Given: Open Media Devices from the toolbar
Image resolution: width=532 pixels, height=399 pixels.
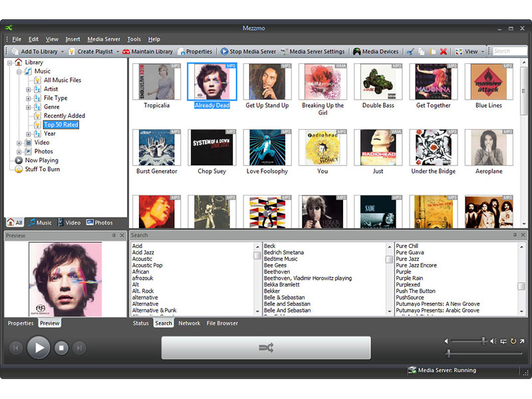Looking at the screenshot, I should click(376, 52).
